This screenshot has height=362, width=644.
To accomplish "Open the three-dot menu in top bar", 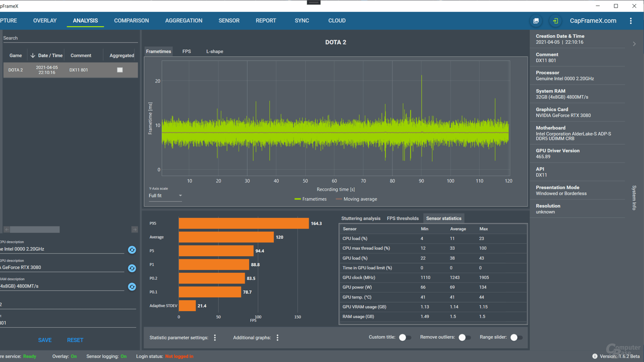I will pyautogui.click(x=631, y=21).
